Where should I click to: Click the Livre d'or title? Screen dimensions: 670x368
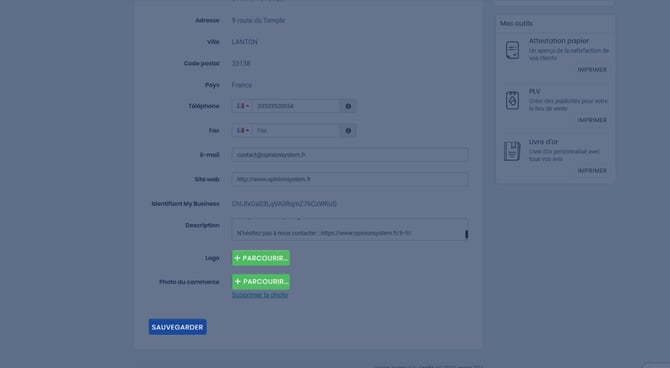tap(544, 141)
